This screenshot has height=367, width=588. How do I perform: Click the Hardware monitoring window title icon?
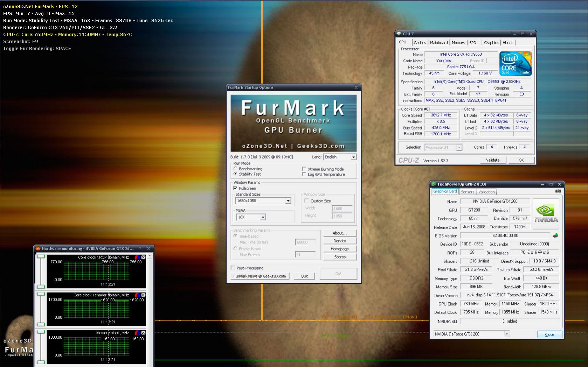38,248
